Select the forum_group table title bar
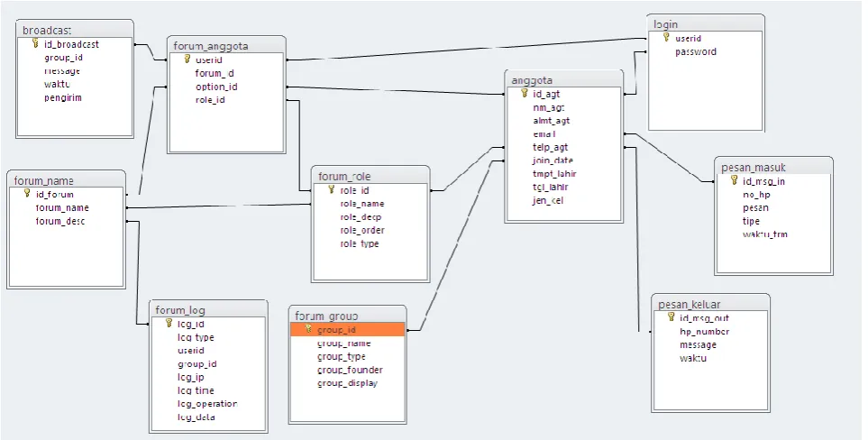The height and width of the screenshot is (440, 868). pos(348,316)
